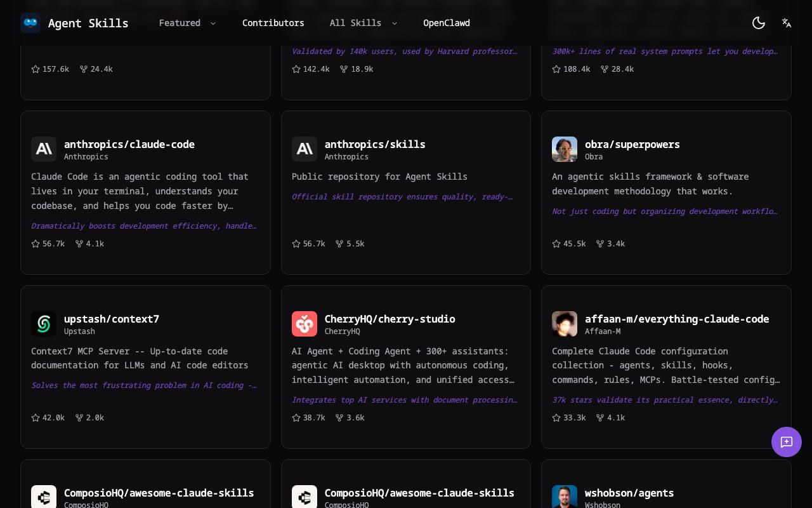
Task: Open the affaan-m/everything-claude-code repository
Action: [677, 319]
